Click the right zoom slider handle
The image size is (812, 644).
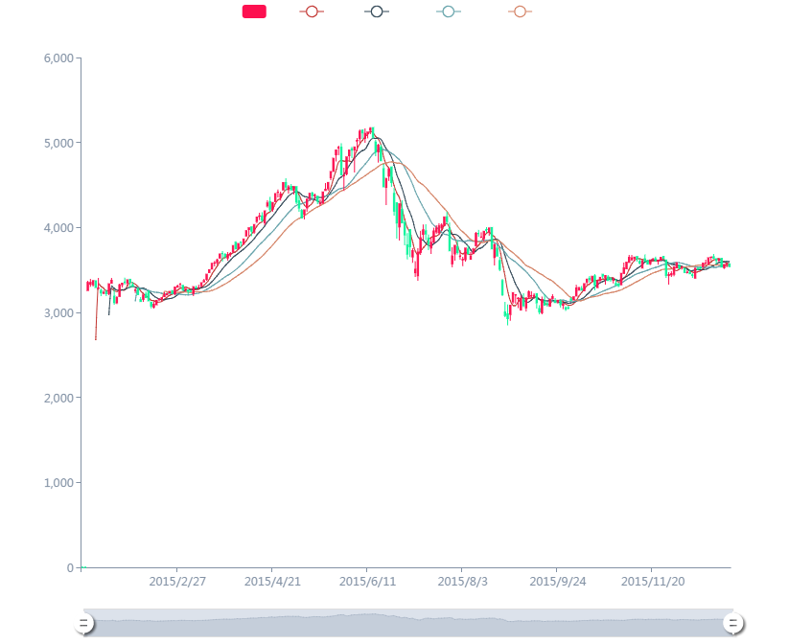pyautogui.click(x=732, y=623)
